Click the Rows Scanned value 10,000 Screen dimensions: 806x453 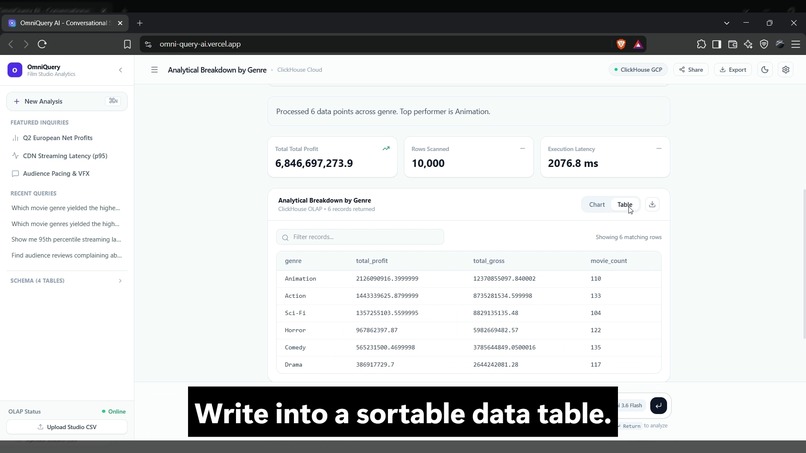point(428,164)
